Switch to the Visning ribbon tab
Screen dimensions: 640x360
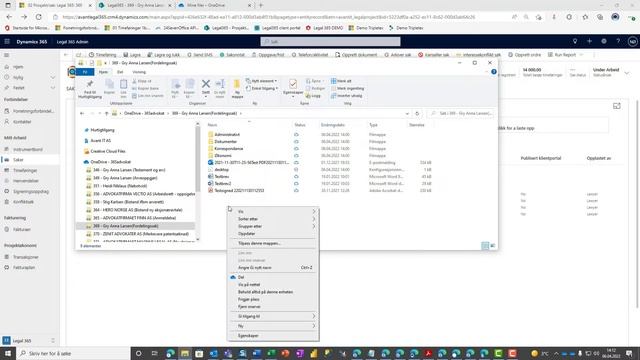tap(139, 72)
